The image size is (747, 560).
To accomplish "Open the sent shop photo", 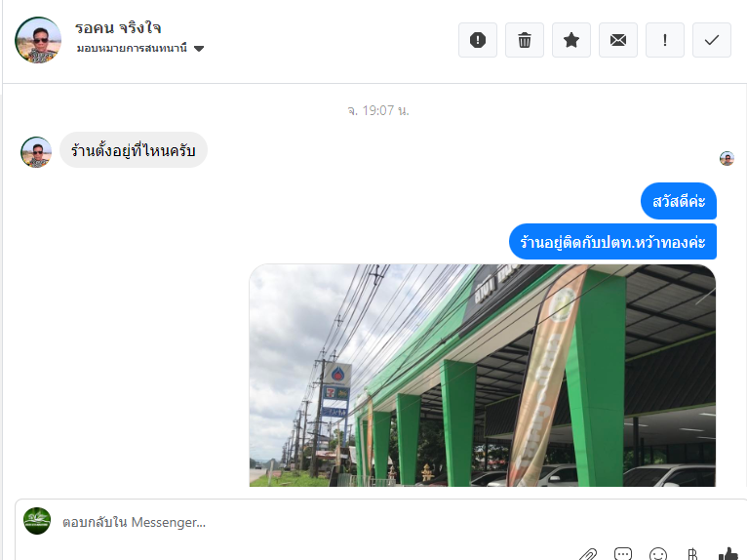I will coord(482,376).
